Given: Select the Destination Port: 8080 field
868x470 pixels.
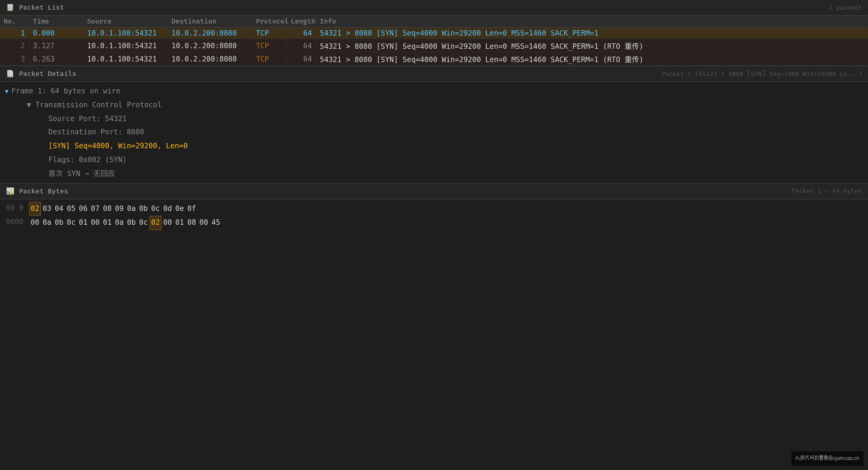Looking at the screenshot, I should click(96, 132).
